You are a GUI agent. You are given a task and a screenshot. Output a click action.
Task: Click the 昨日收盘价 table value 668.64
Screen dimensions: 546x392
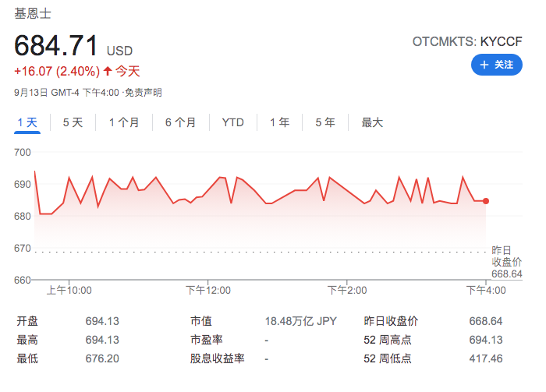click(486, 321)
